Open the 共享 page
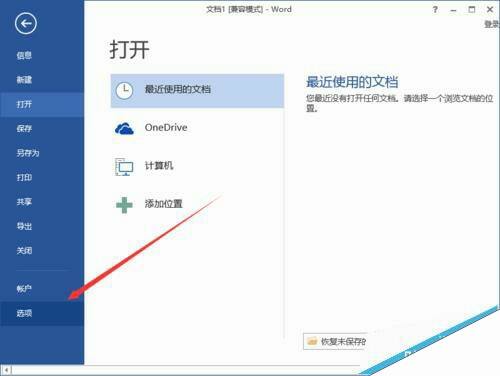 [x=42, y=202]
